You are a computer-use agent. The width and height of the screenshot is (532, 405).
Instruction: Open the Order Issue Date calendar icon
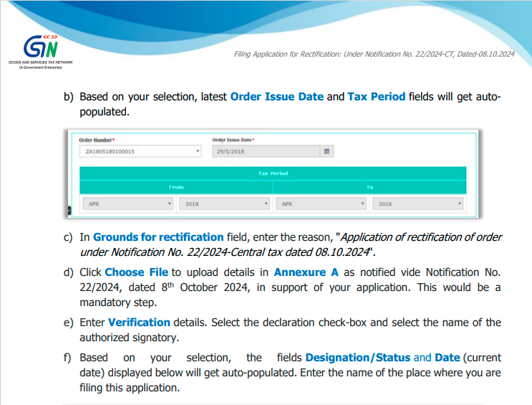(x=327, y=151)
